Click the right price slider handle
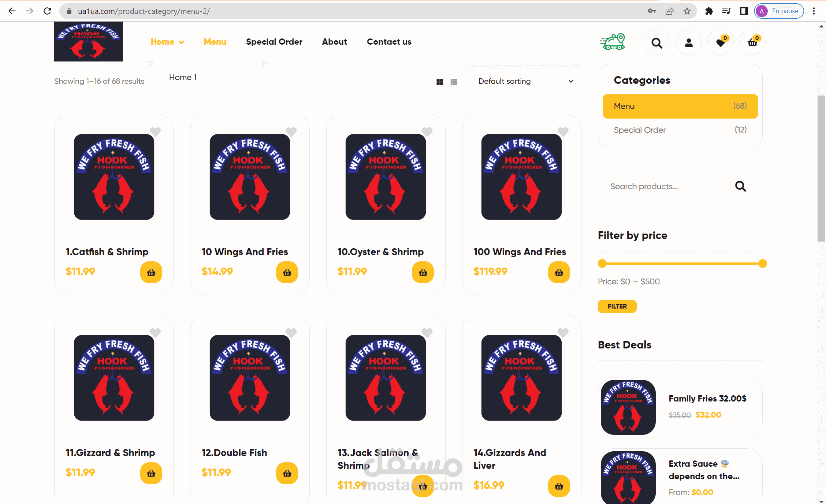The width and height of the screenshot is (826, 504). [762, 264]
